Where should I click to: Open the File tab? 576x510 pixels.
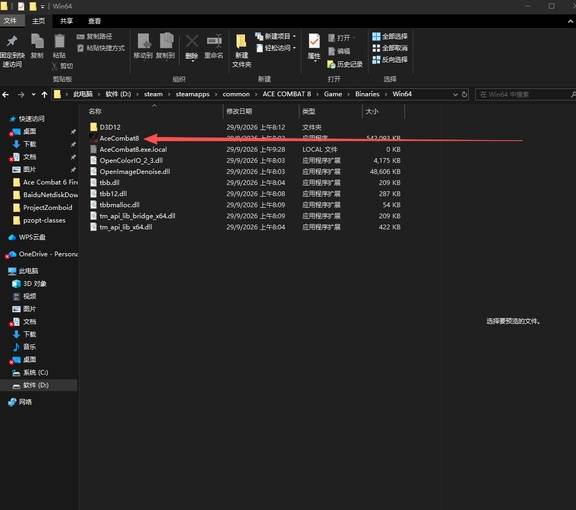pos(10,21)
